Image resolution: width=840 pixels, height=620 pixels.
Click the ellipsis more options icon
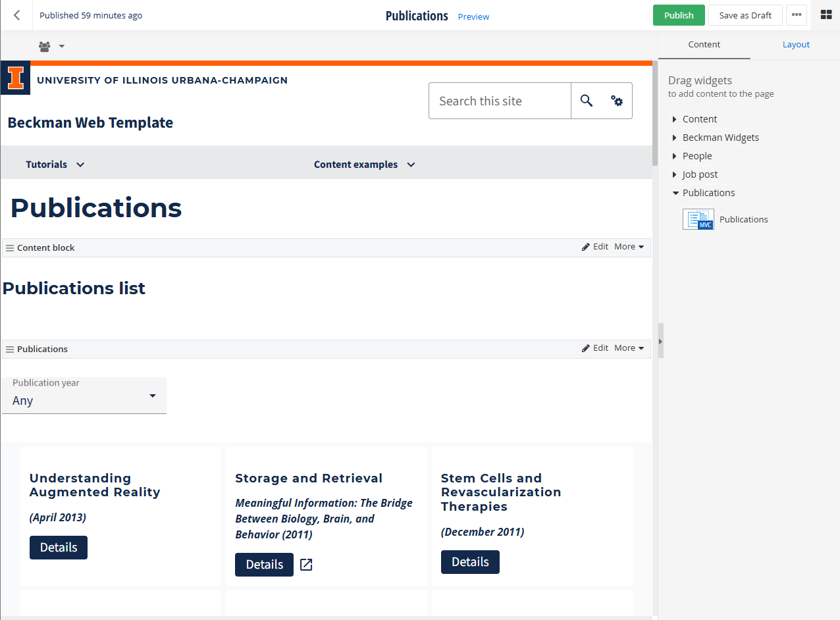(x=796, y=14)
